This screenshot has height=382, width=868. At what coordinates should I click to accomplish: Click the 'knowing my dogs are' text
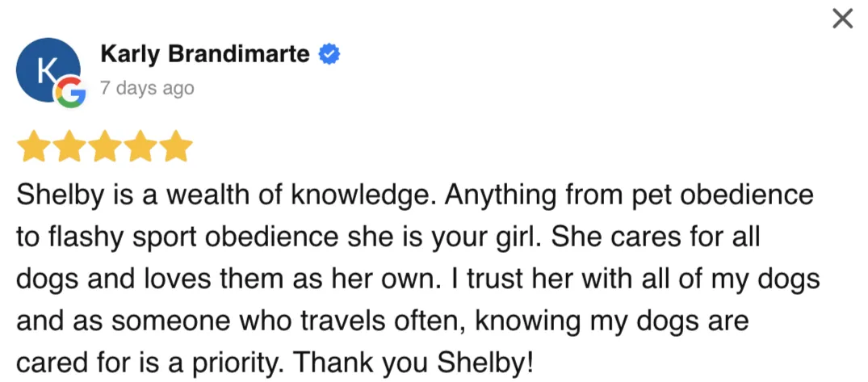point(612,321)
